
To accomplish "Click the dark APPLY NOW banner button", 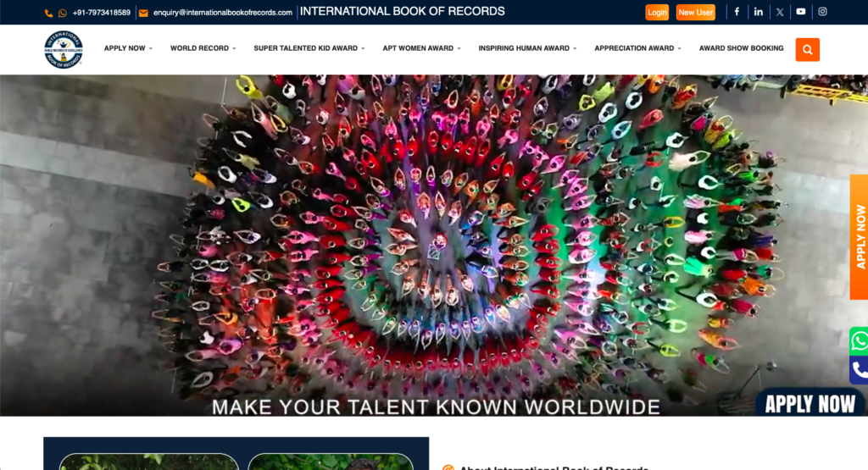I will 810,403.
